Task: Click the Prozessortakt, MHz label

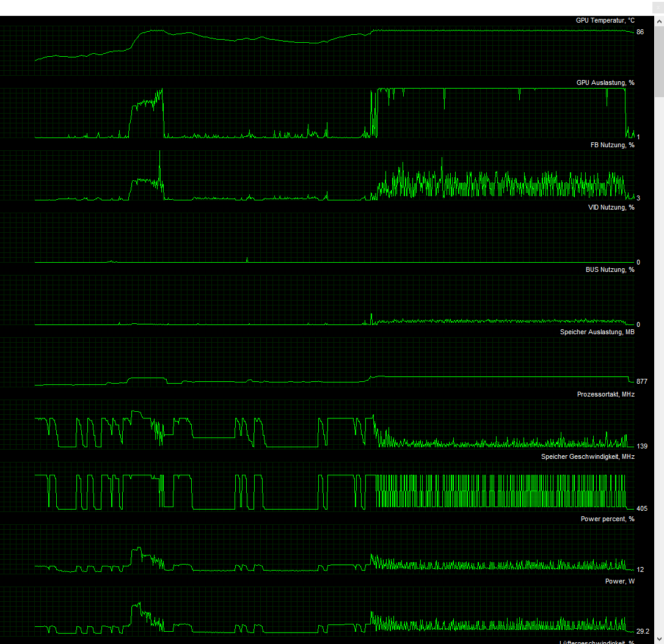Action: click(x=605, y=394)
